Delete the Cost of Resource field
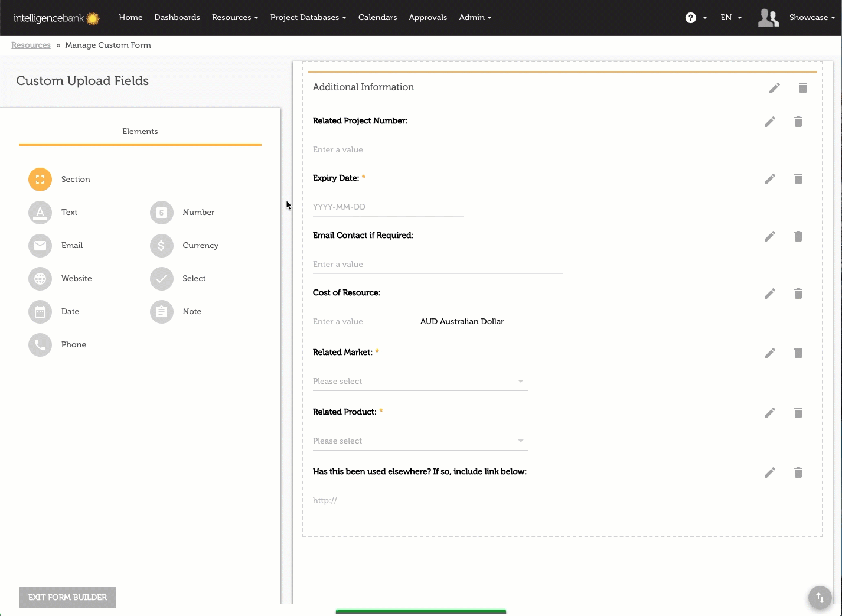Viewport: 842px width, 616px height. point(798,294)
